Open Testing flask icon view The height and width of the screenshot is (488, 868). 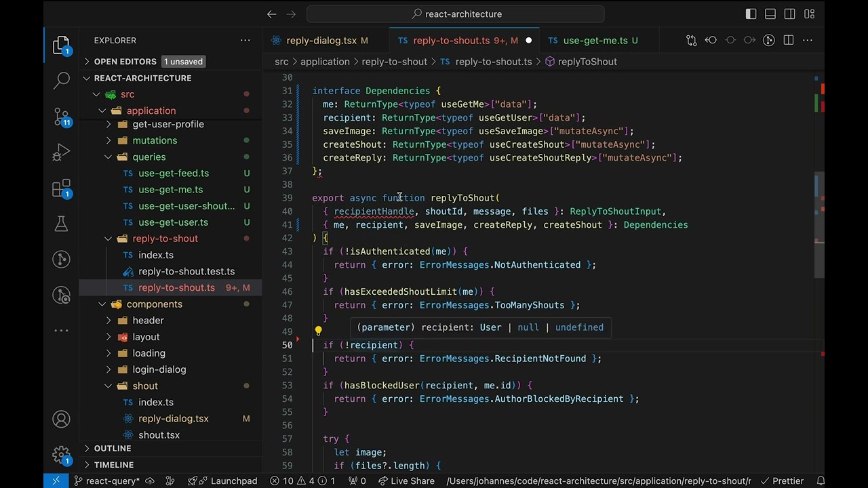tap(61, 223)
